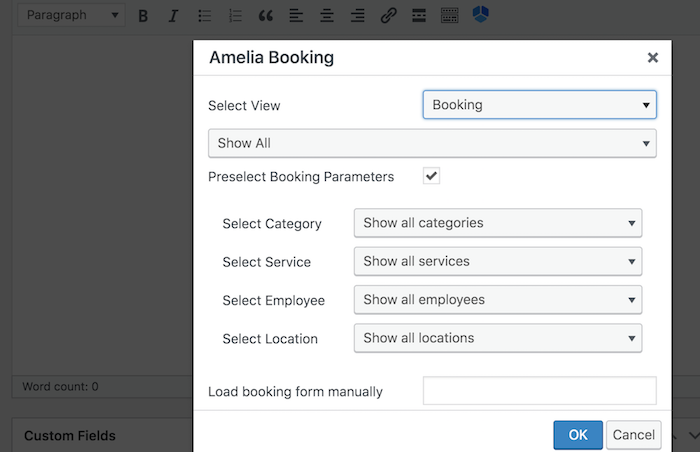Click the Load booking form manually field
This screenshot has width=700, height=452.
pos(539,391)
